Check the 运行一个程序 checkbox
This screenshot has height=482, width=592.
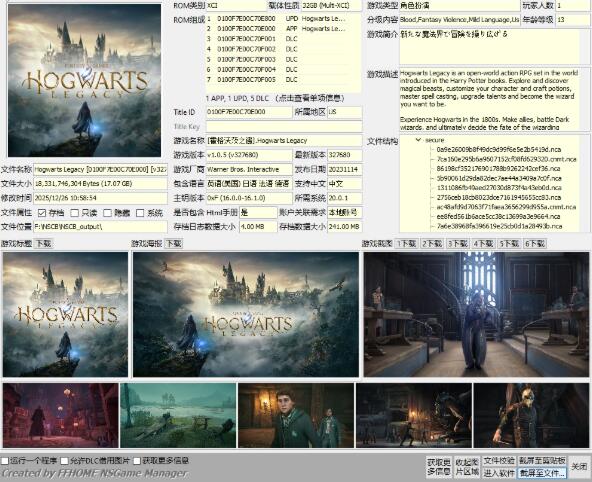5,461
